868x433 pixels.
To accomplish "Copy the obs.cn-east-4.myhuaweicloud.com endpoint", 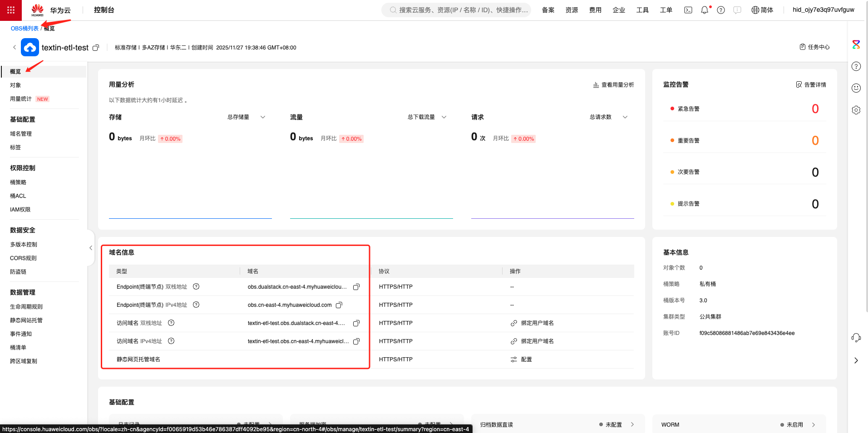I will tap(339, 305).
